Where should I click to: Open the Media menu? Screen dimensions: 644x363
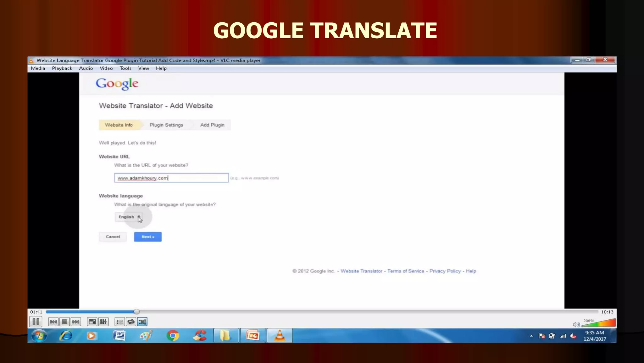[38, 68]
